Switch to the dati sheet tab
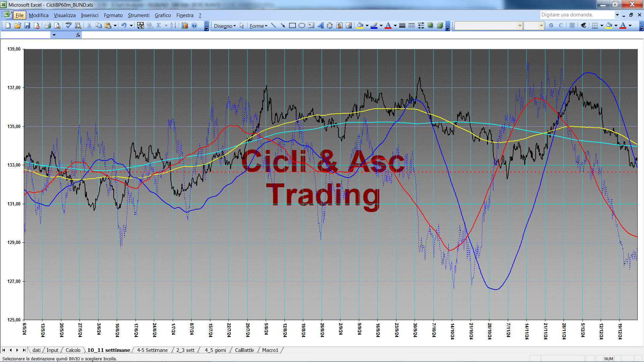The width and height of the screenshot is (644, 362). point(36,350)
